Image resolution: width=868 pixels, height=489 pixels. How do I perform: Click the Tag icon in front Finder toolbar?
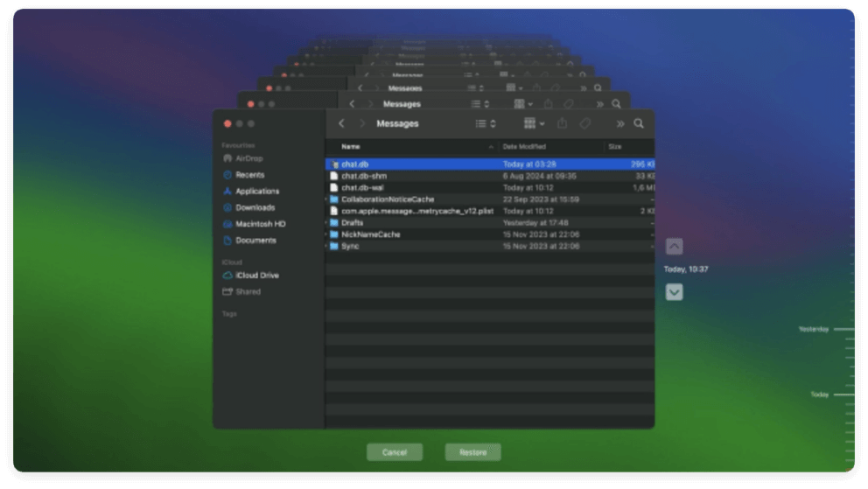[585, 123]
